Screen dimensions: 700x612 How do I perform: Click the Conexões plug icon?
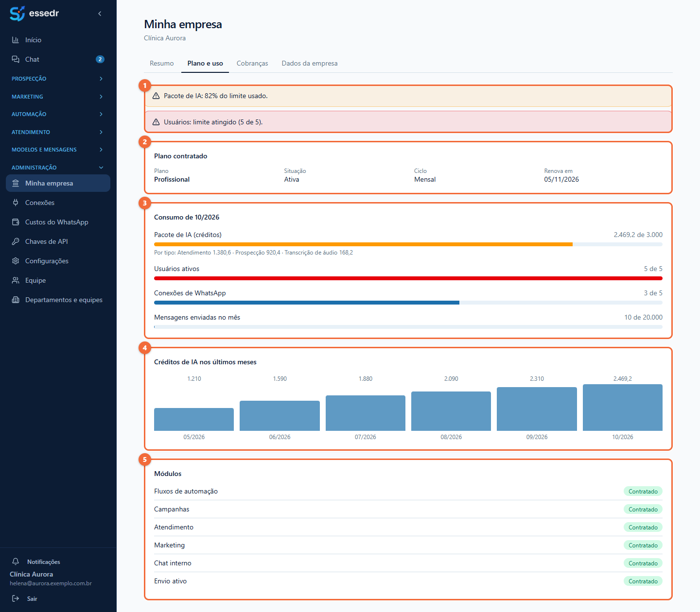tap(16, 203)
